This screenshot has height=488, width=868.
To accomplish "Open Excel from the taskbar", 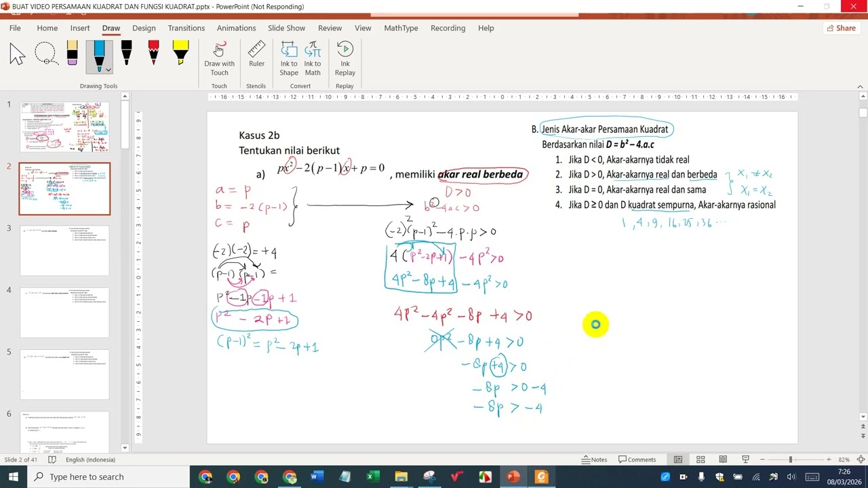I will (373, 477).
